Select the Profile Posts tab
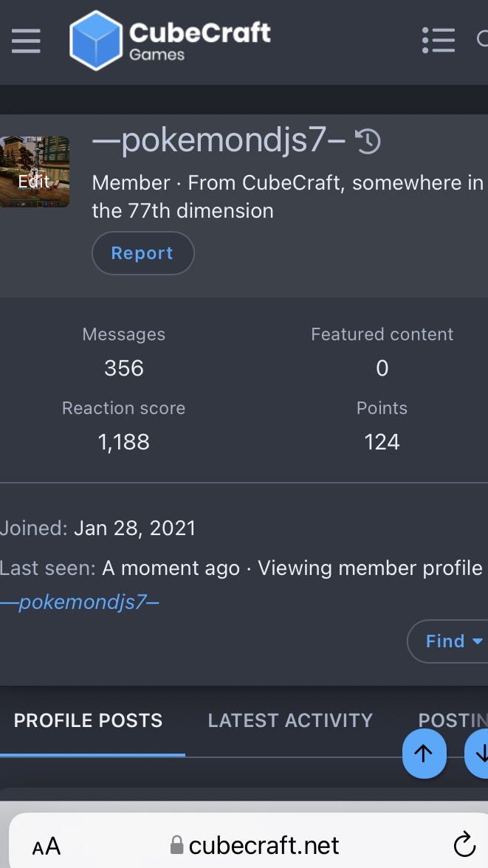Viewport: 488px width, 868px height. coord(88,720)
